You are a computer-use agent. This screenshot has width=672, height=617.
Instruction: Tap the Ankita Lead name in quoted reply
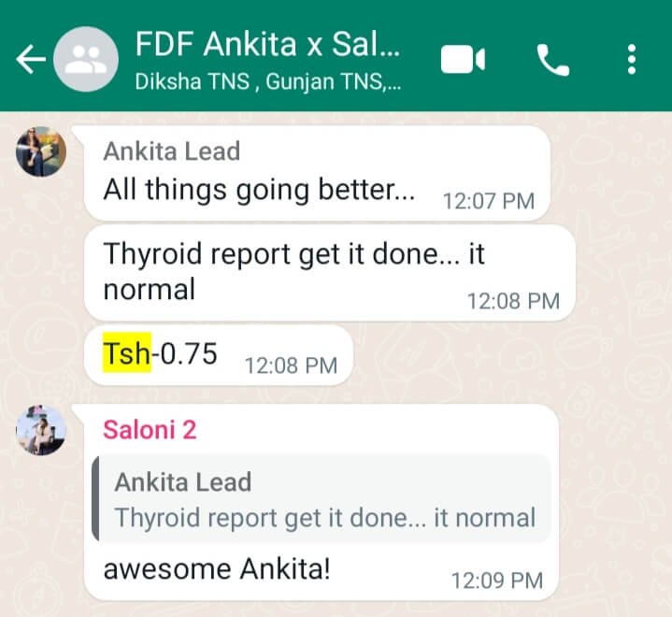pos(182,482)
